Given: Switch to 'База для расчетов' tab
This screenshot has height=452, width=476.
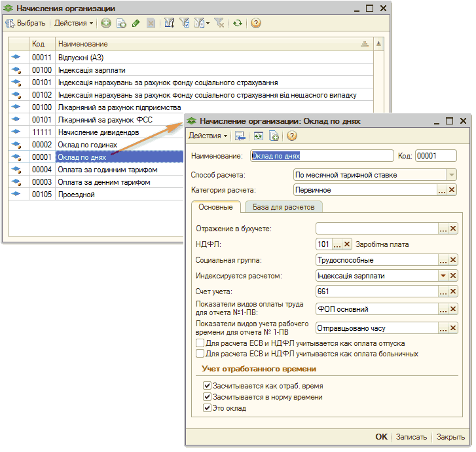Looking at the screenshot, I should [x=283, y=207].
